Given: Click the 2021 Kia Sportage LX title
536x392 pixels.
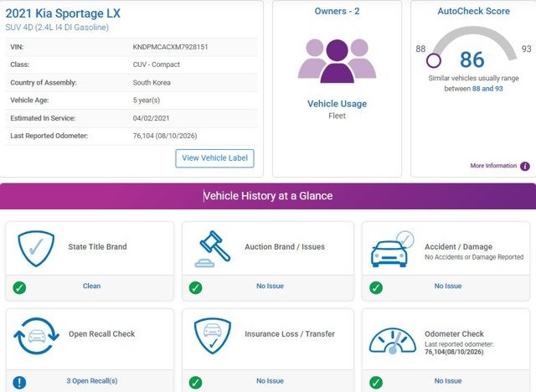Looking at the screenshot, I should coord(63,13).
